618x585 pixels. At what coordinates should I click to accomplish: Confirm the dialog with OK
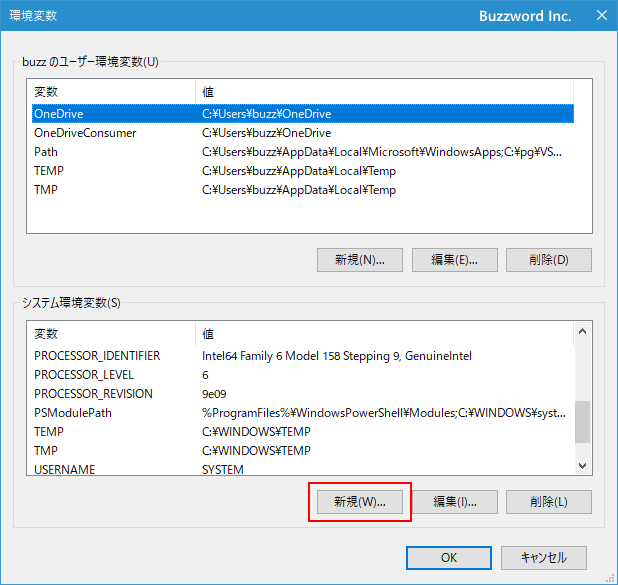[x=449, y=557]
